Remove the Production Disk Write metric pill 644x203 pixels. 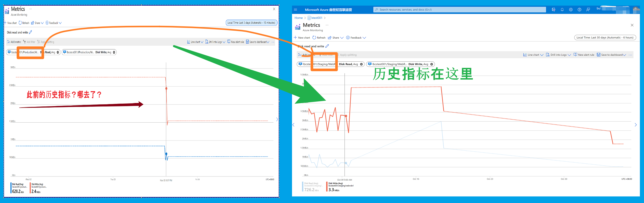point(114,52)
